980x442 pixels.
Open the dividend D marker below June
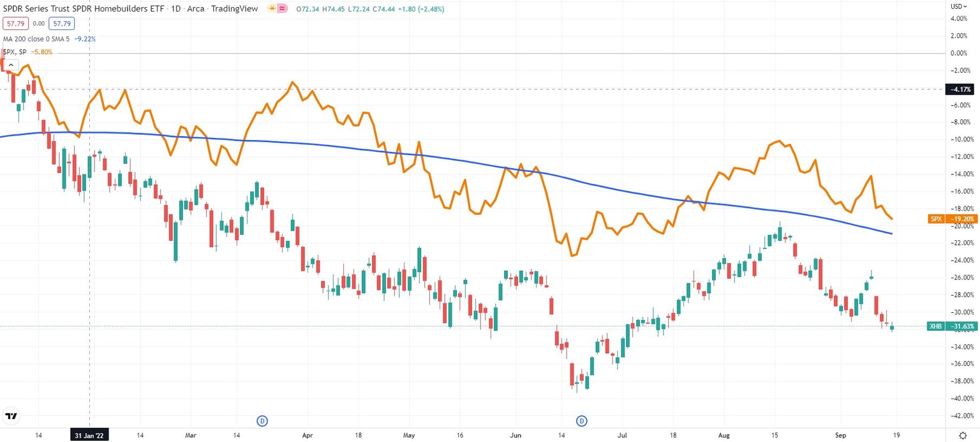coord(581,421)
